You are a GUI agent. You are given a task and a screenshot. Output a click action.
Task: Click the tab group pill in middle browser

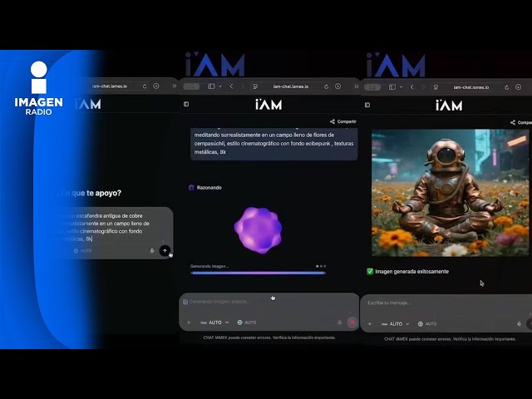191,86
